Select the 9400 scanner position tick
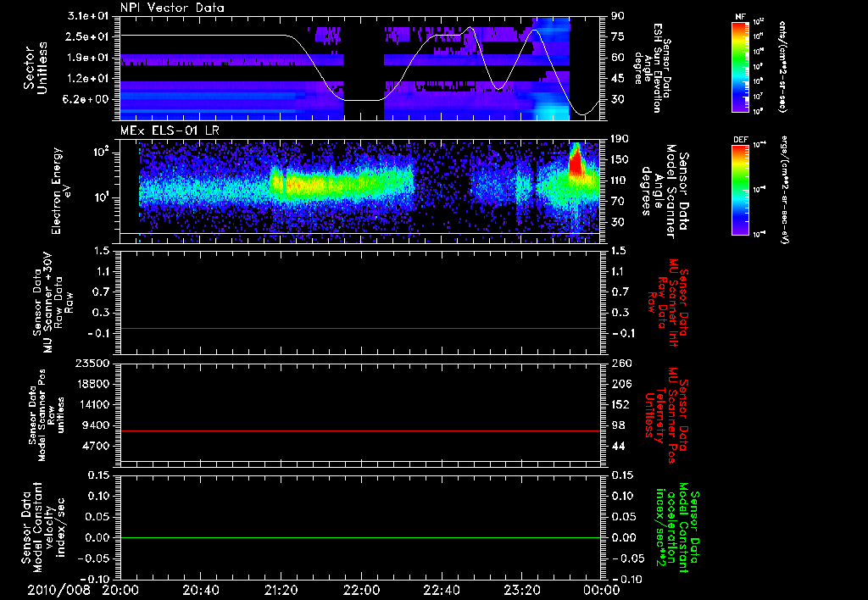The width and height of the screenshot is (868, 600). coord(97,425)
